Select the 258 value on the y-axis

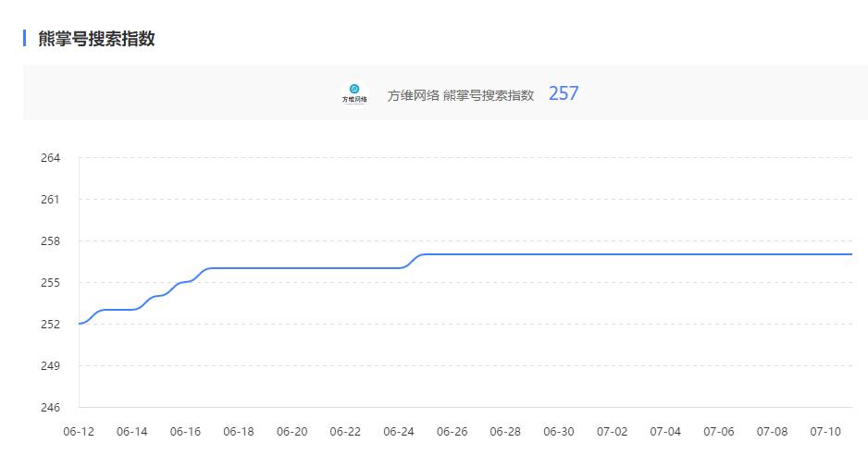[x=50, y=241]
